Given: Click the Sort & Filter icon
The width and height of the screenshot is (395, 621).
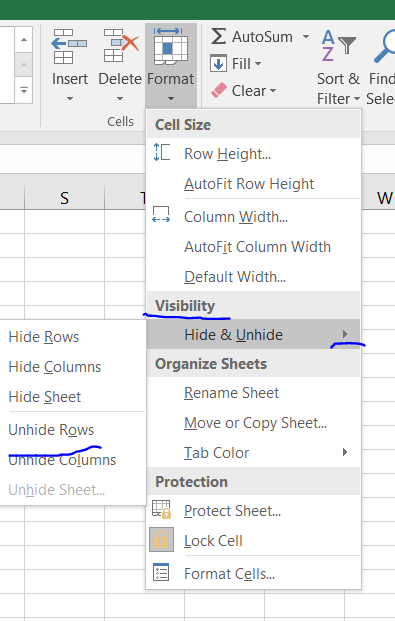Looking at the screenshot, I should click(338, 46).
